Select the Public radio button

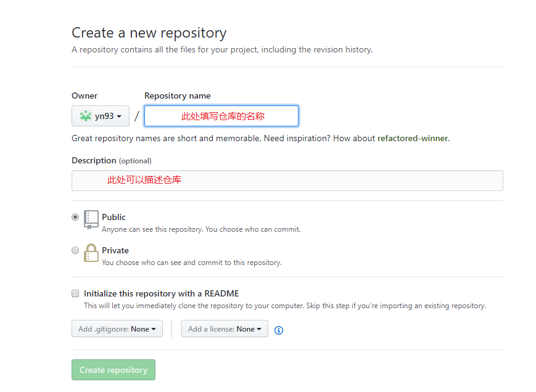pyautogui.click(x=75, y=217)
